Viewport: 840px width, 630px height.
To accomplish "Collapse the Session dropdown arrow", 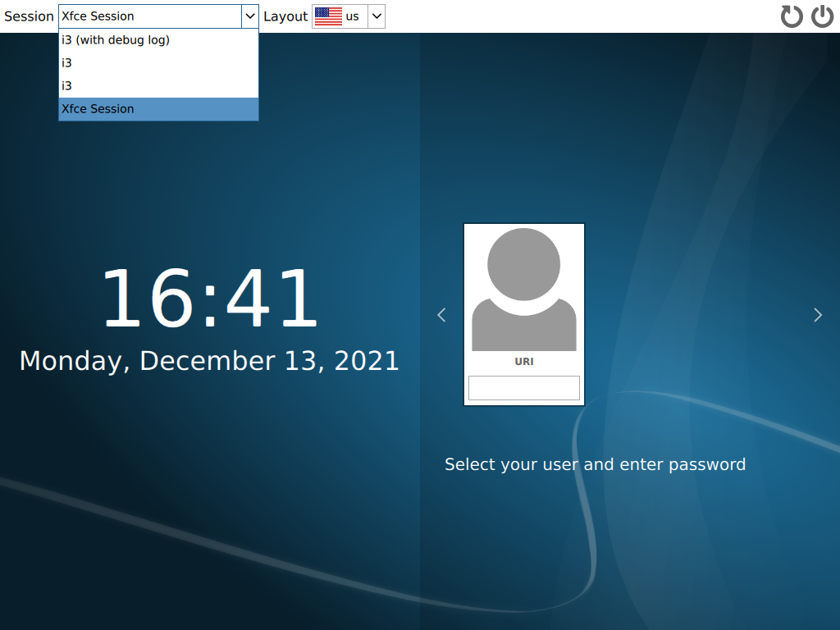I will [249, 16].
